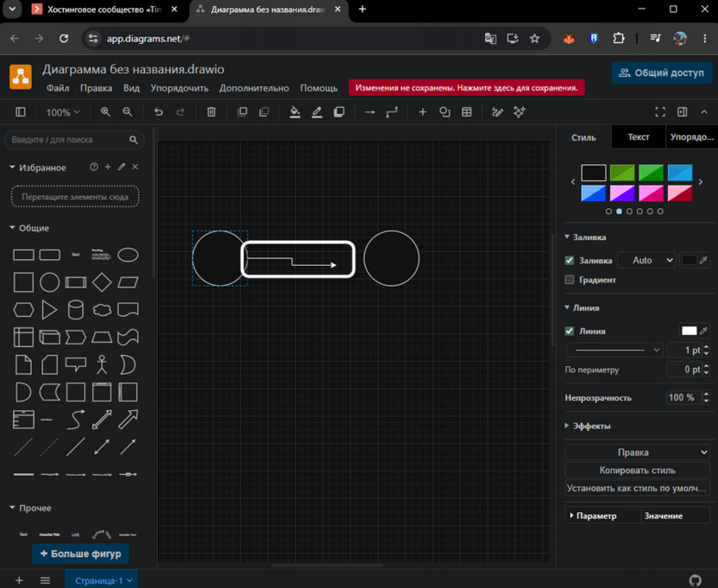718x588 pixels.
Task: Click the Общий доступ button
Action: coord(662,73)
